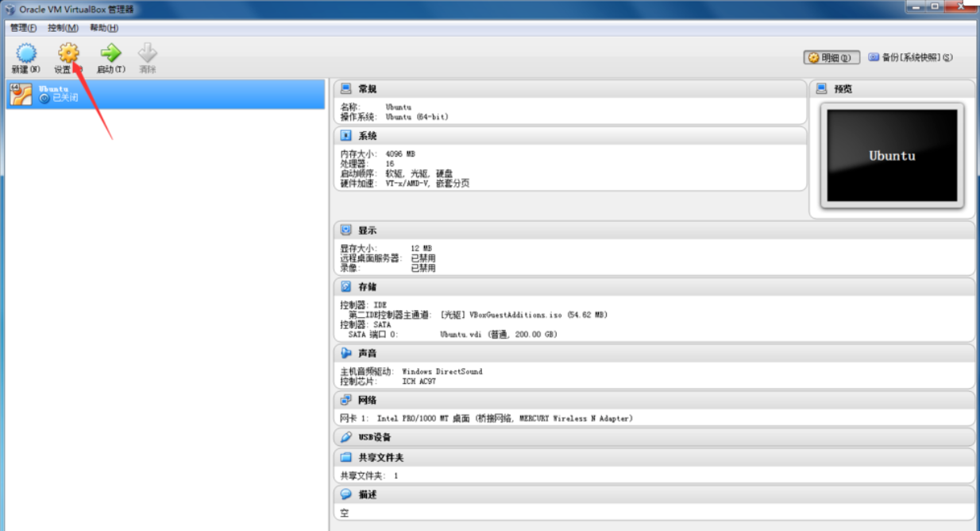Switch to Details (明细) view button
The image size is (980, 531).
coord(831,57)
